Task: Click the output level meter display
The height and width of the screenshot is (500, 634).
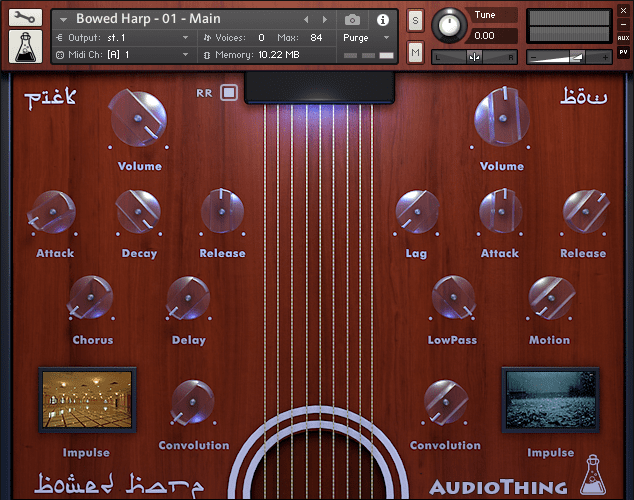Action: click(569, 26)
